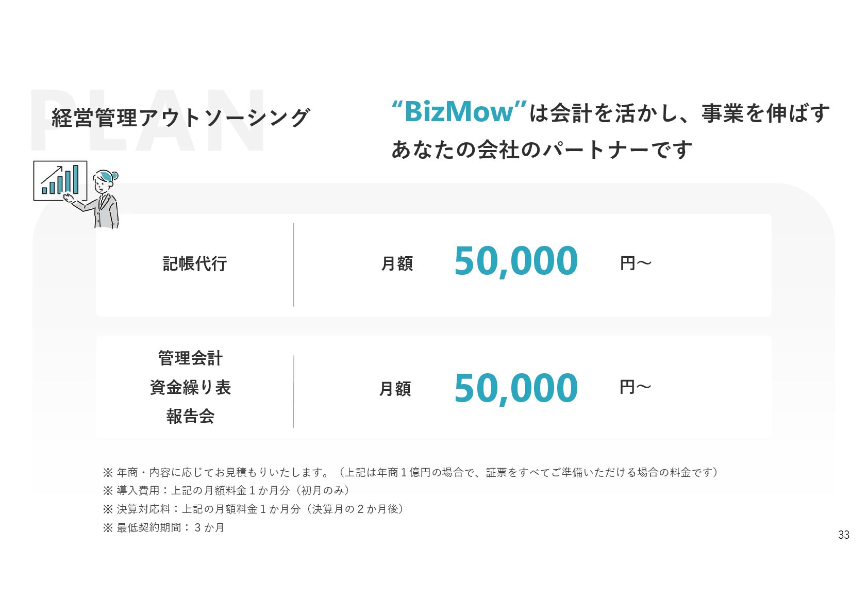This screenshot has height=614, width=868.
Task: Click the 決算対応料 footnote line
Action: pos(254,509)
